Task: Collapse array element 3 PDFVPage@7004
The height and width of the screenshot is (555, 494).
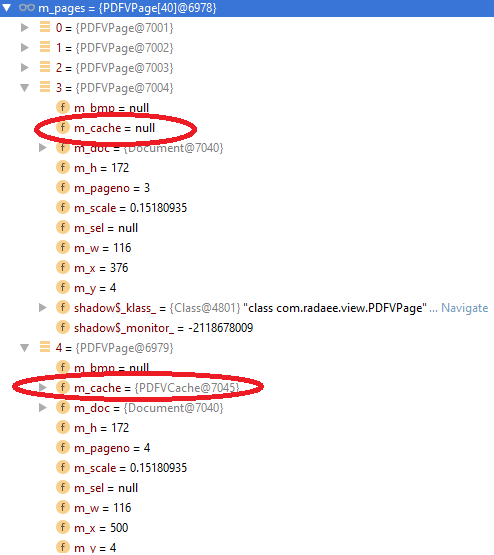Action: click(x=24, y=87)
